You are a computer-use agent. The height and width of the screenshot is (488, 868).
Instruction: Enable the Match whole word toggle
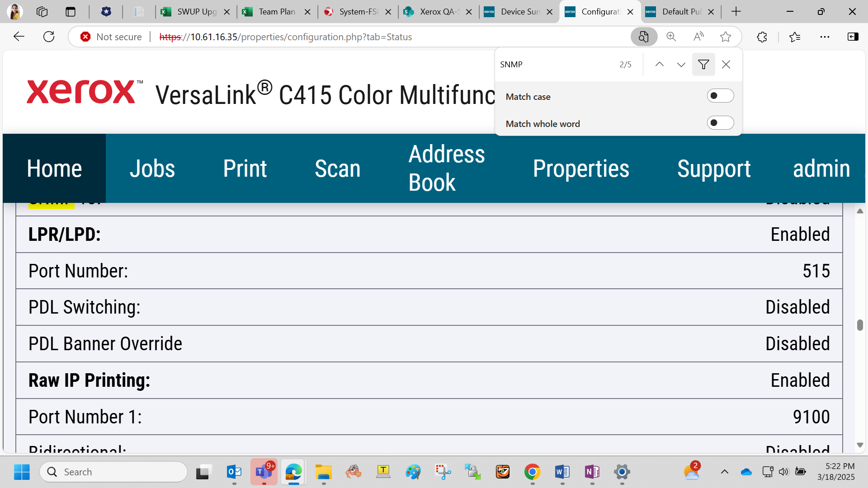pos(720,123)
